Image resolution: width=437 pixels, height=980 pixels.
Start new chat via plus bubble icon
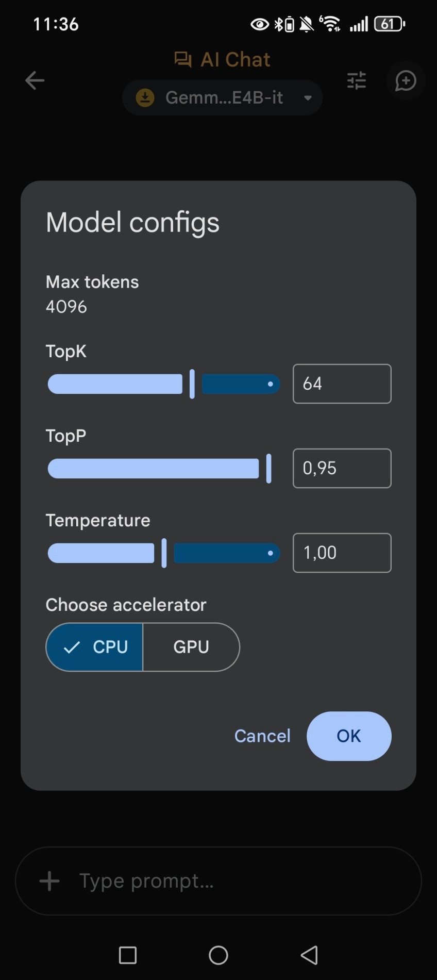[x=406, y=80]
